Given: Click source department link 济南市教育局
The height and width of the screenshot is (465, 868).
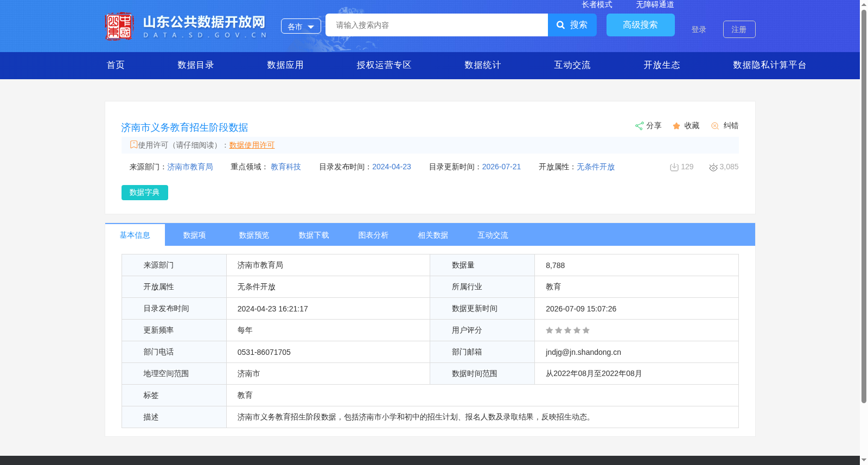Looking at the screenshot, I should pos(190,167).
